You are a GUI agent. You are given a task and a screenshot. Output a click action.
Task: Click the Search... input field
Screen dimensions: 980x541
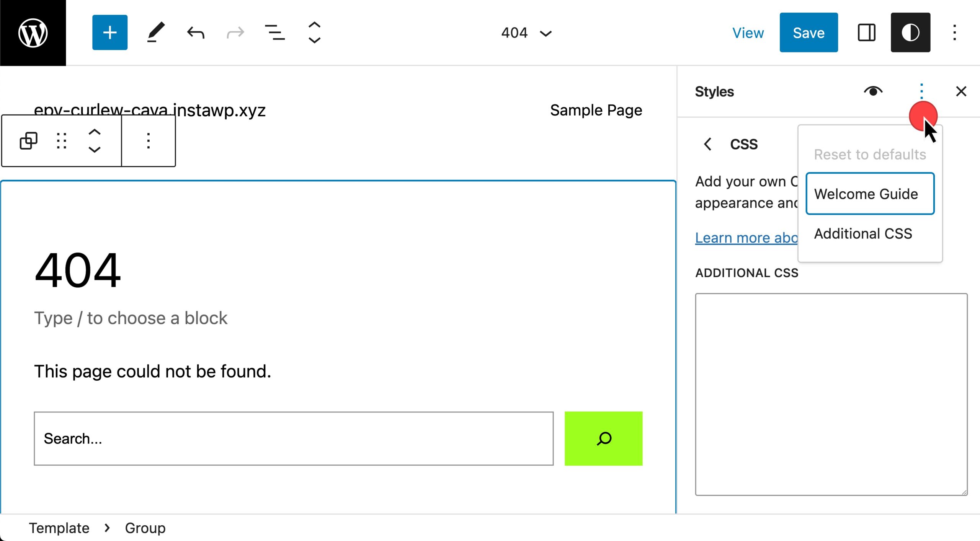point(294,438)
